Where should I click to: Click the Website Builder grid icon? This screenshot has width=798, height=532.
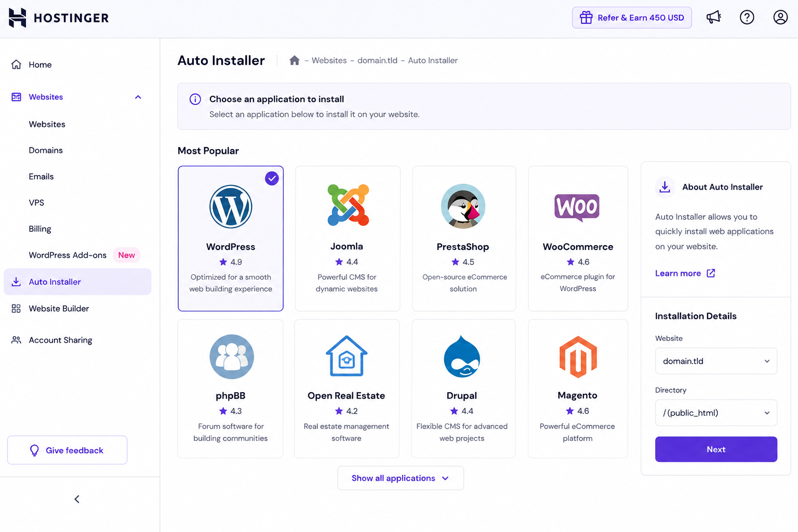(16, 309)
